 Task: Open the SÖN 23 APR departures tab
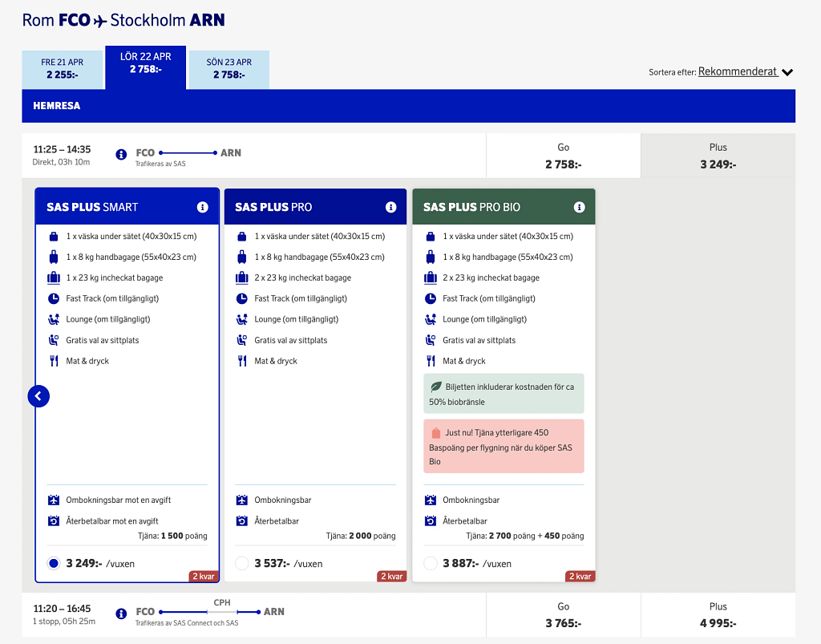click(227, 68)
